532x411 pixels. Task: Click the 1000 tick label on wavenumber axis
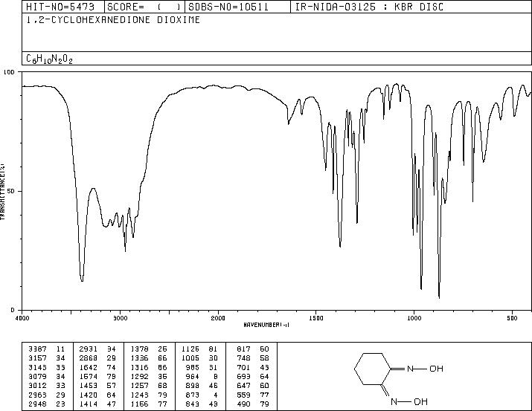tap(414, 318)
